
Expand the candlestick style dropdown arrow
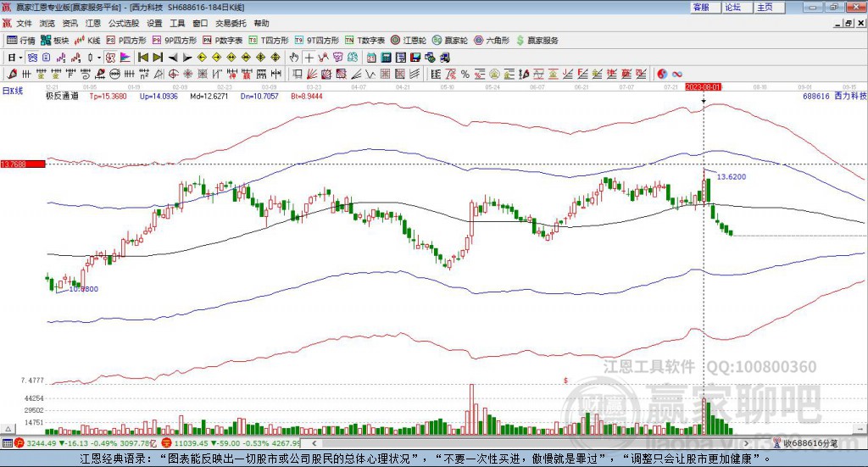tap(99, 58)
